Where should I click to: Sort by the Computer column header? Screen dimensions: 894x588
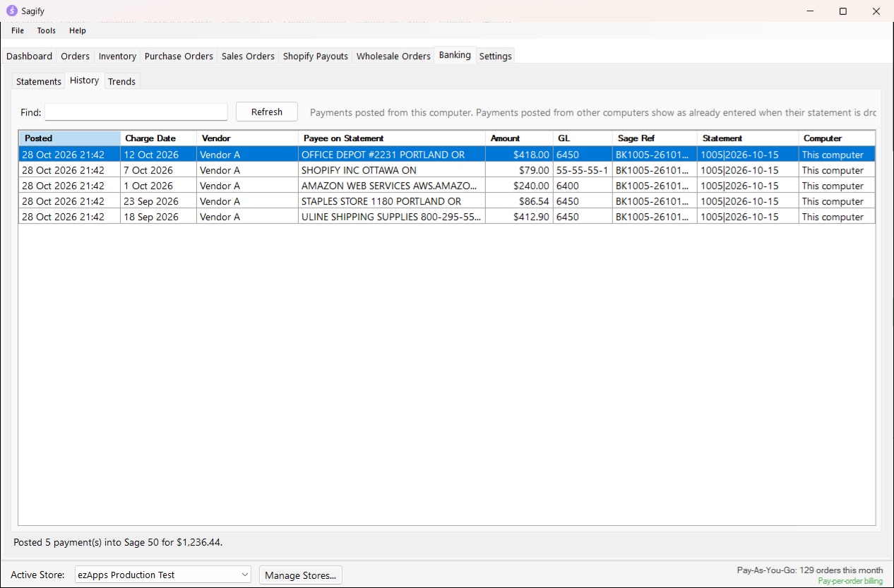837,138
